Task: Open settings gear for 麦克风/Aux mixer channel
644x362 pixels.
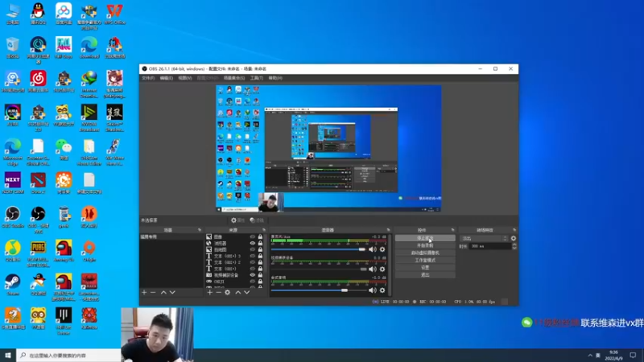Action: coord(382,249)
